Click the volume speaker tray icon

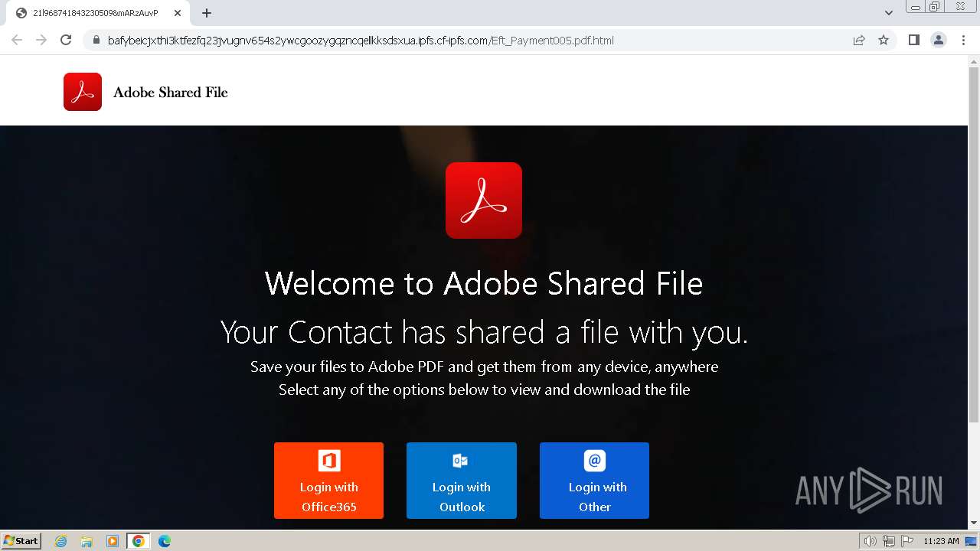871,541
